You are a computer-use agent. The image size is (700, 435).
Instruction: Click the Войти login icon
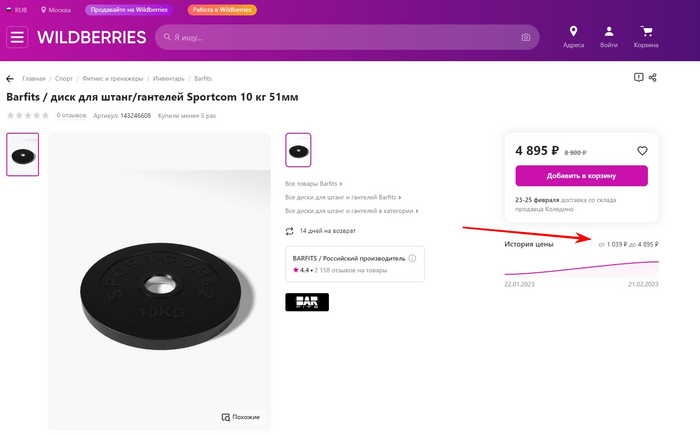[x=609, y=36]
